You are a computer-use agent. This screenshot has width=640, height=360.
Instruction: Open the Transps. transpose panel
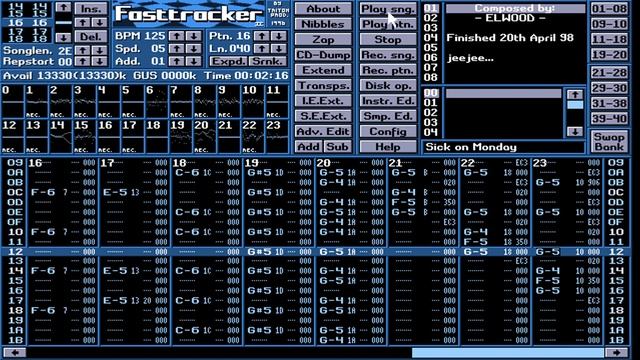(x=323, y=86)
